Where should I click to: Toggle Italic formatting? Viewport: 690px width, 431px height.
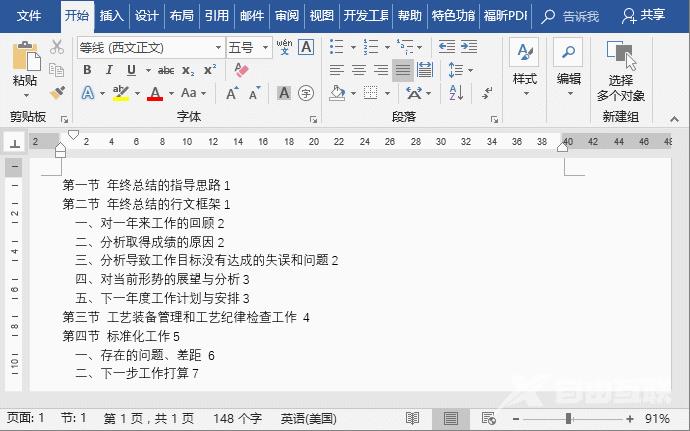(109, 70)
